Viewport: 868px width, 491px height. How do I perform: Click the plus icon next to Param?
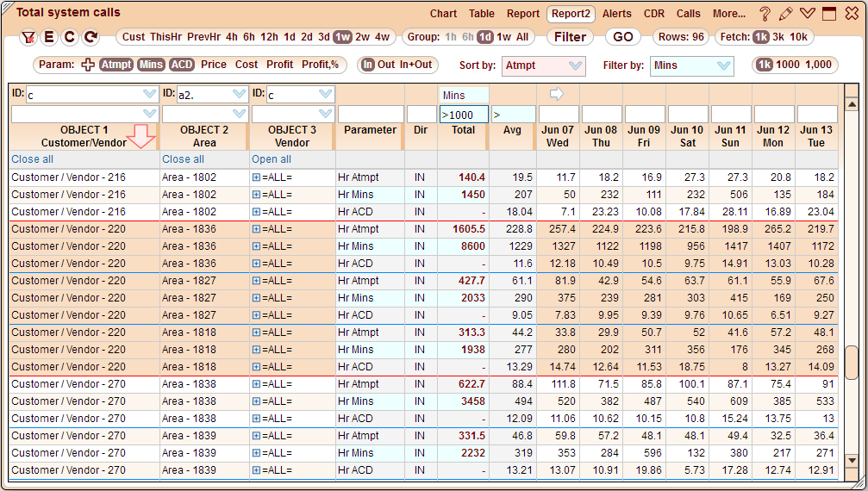point(88,65)
